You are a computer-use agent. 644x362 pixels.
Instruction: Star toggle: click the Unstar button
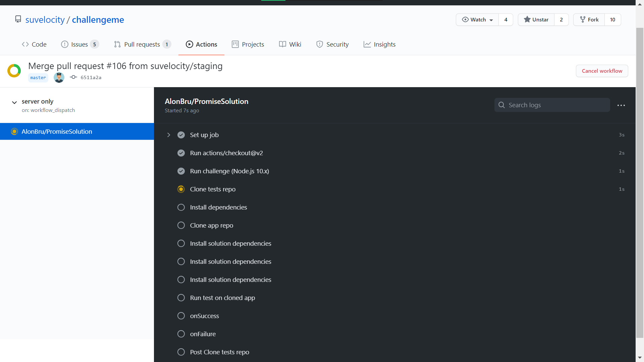[x=536, y=19]
